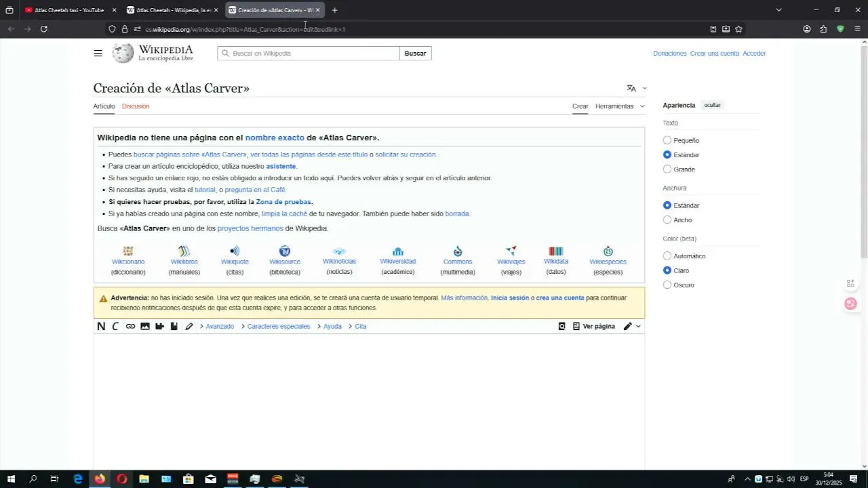This screenshot has width=868, height=488.
Task: Expand the Ayuda toolbar section
Action: (x=329, y=326)
